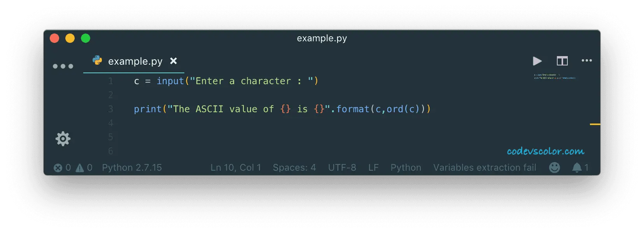This screenshot has width=644, height=233.
Task: Close the example.py tab
Action: pyautogui.click(x=173, y=61)
